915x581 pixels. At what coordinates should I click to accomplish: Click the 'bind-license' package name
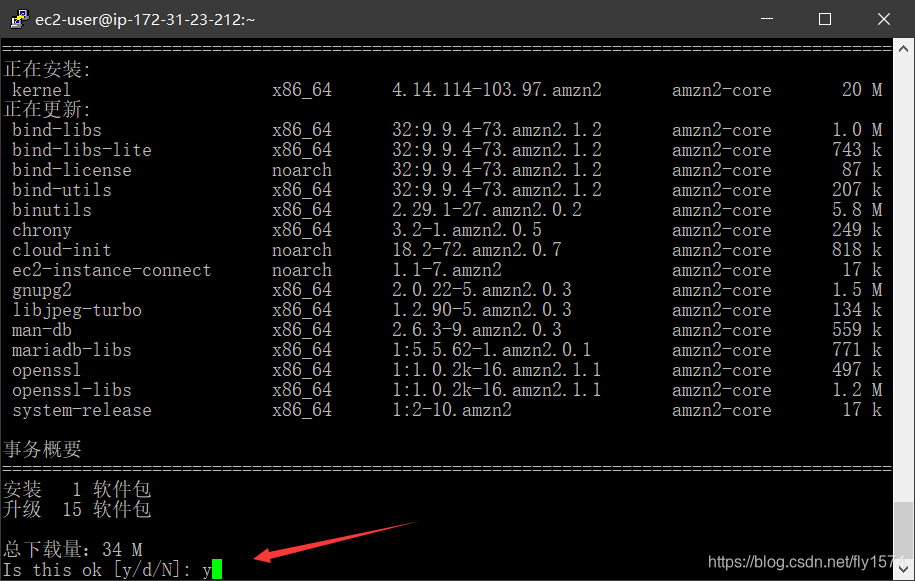coord(72,170)
